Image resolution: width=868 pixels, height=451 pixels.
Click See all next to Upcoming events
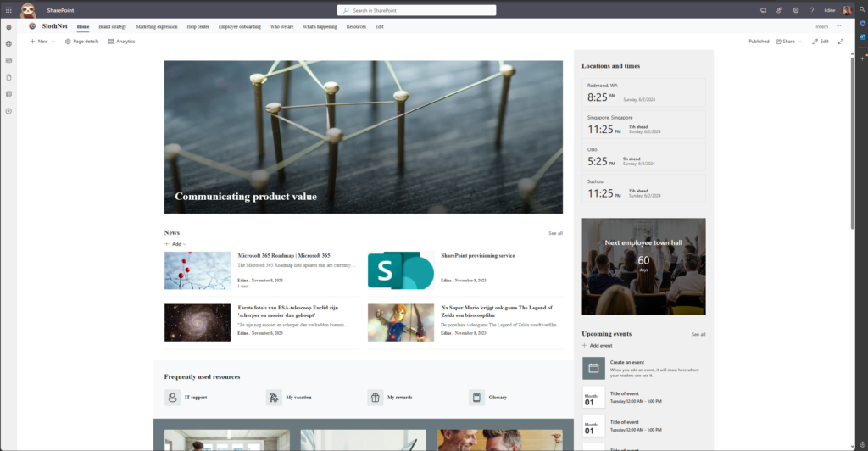pyautogui.click(x=698, y=334)
